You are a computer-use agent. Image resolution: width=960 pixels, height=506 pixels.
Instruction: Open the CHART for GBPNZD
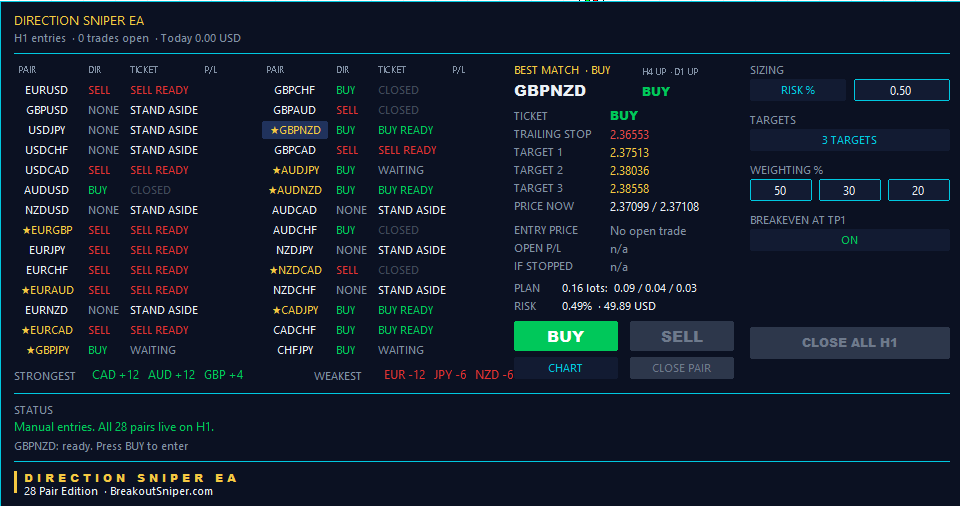(x=566, y=368)
